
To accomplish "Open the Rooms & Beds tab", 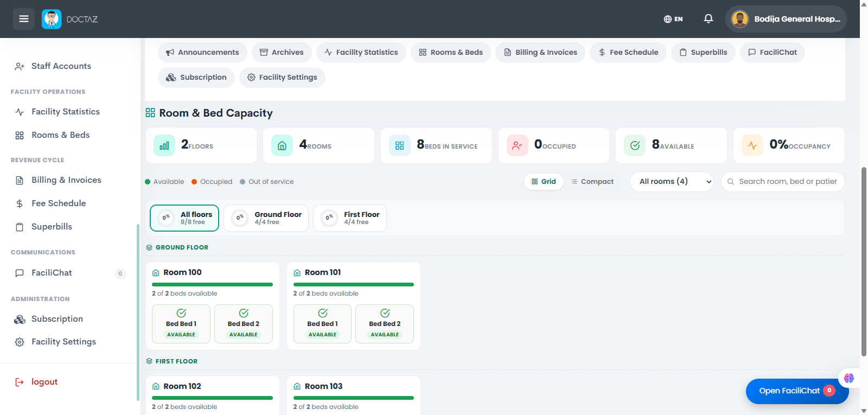I will tap(451, 53).
